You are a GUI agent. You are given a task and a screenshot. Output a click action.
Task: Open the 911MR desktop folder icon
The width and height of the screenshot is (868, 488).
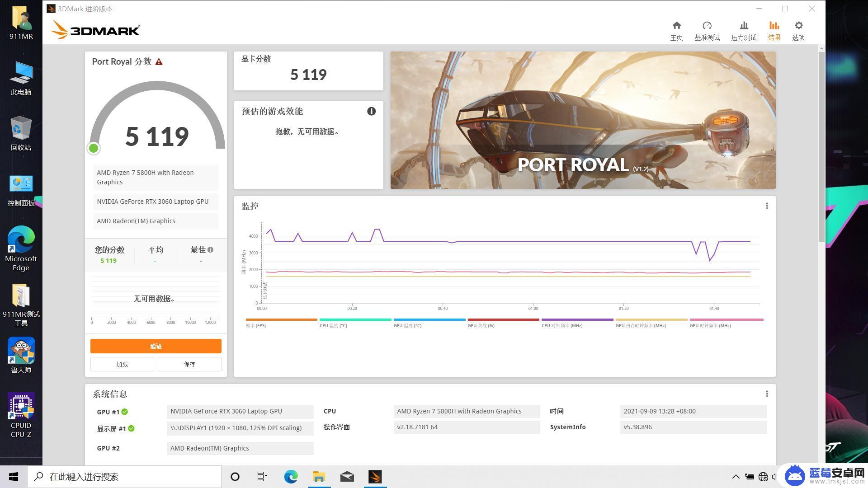tap(21, 23)
